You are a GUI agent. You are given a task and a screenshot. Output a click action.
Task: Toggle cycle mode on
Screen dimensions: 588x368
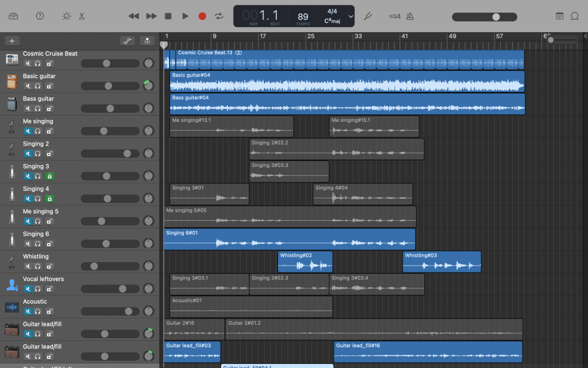[219, 16]
